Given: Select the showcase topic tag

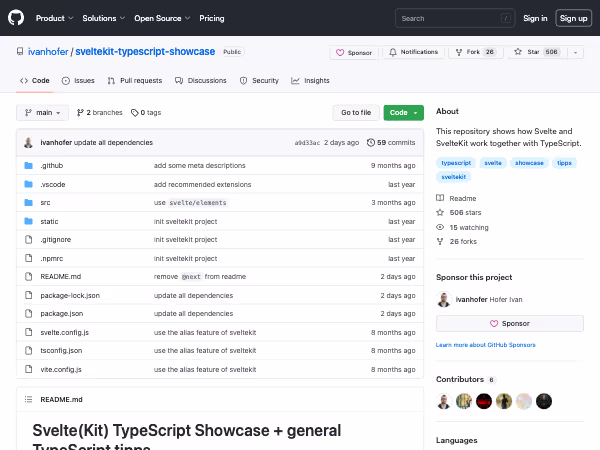Looking at the screenshot, I should point(529,163).
